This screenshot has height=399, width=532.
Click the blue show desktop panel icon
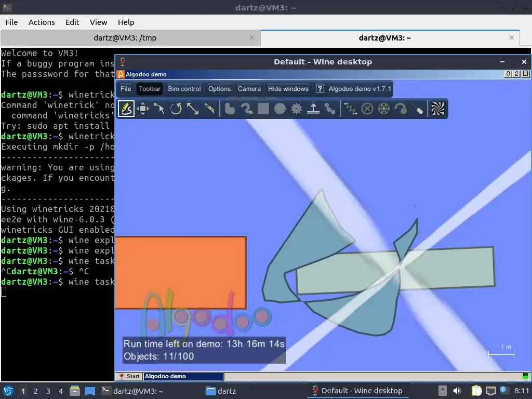(90, 391)
